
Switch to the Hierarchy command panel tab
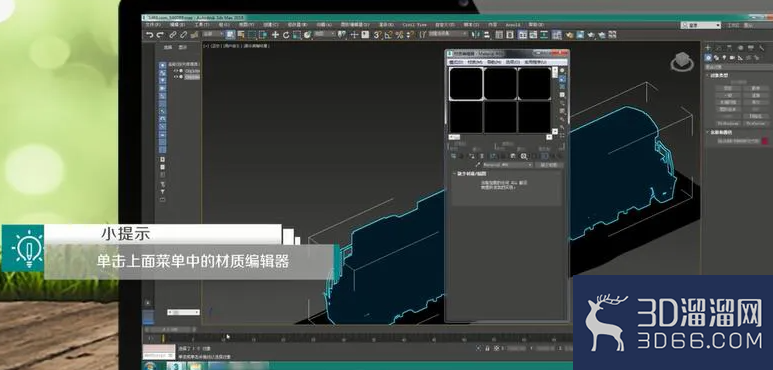729,48
